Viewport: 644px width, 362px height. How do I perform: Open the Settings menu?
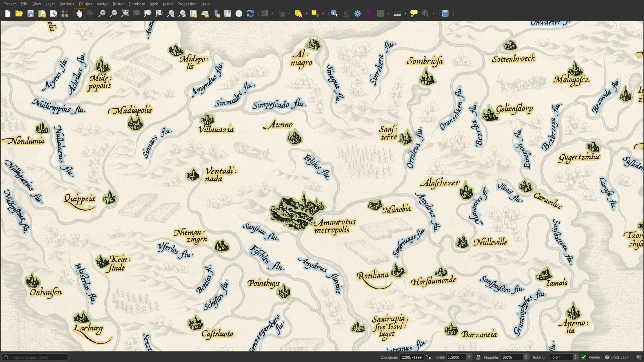point(67,4)
